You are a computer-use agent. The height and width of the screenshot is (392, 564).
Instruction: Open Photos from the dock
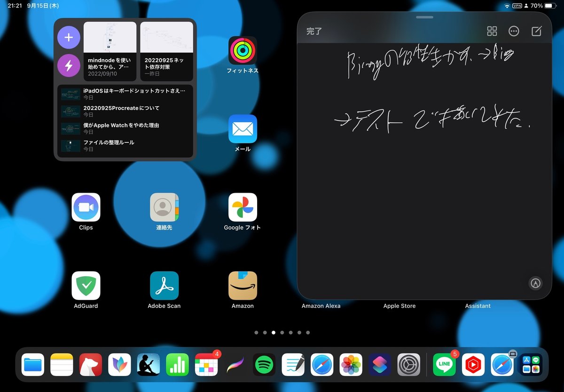(351, 365)
